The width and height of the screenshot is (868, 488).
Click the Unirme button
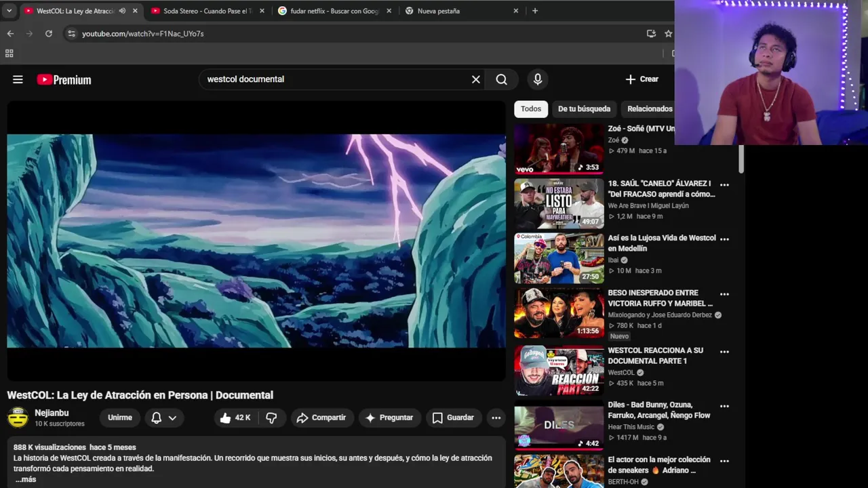pos(120,418)
